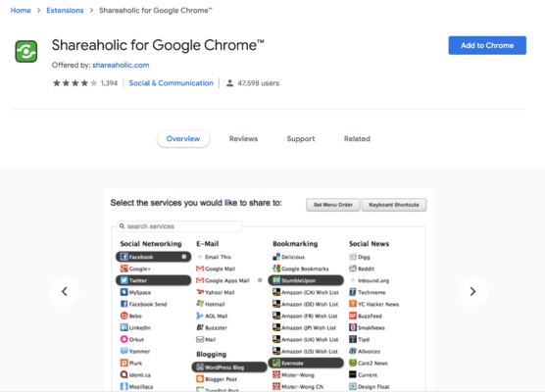This screenshot has height=392, width=545.
Task: Open the Extensions breadcrumb link
Action: pos(65,11)
